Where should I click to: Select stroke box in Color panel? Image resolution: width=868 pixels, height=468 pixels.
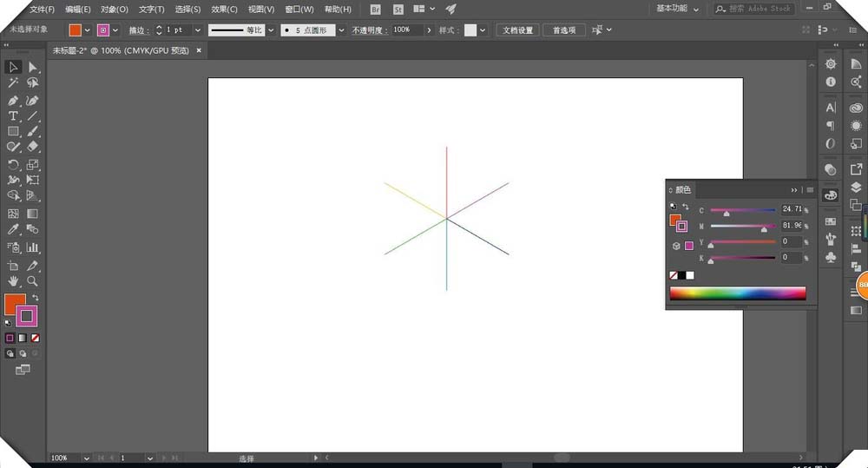[x=682, y=226]
